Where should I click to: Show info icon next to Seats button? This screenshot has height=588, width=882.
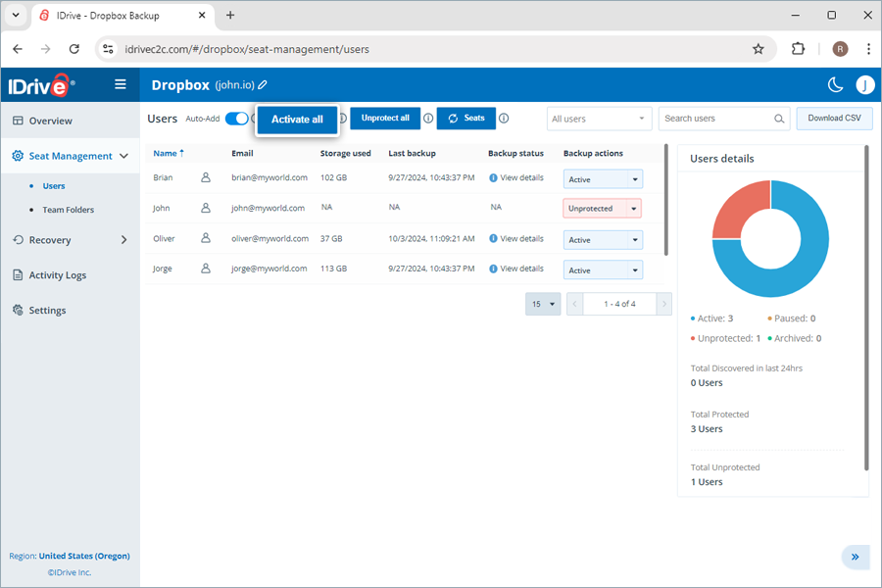[x=504, y=119]
